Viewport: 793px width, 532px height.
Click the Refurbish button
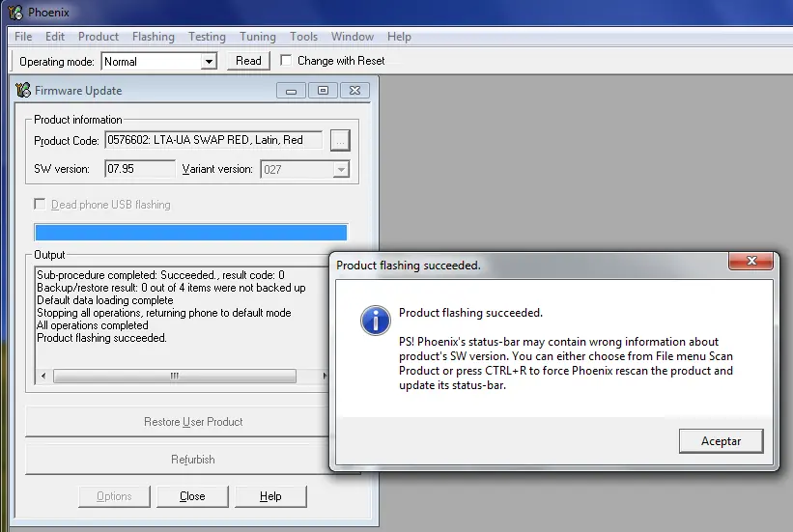[x=177, y=460]
